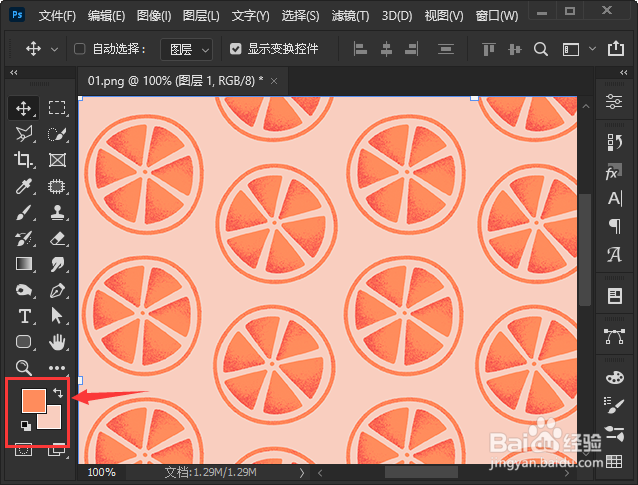Open the 文字(Y) menu

click(x=251, y=16)
